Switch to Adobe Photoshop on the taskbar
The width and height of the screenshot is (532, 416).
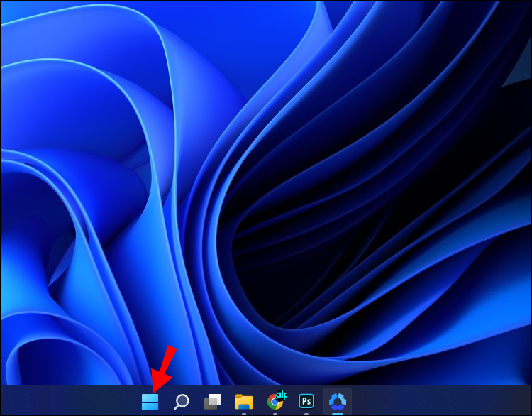306,402
